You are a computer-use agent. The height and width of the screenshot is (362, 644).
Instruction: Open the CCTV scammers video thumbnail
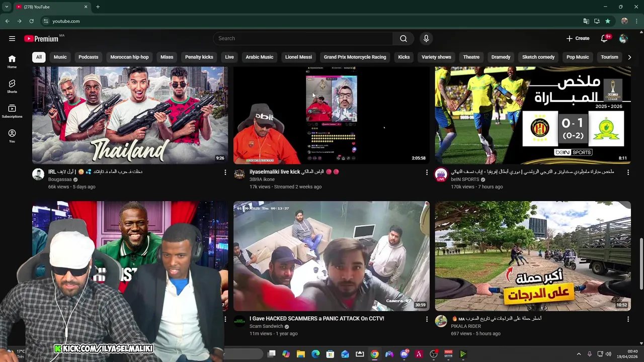332,256
